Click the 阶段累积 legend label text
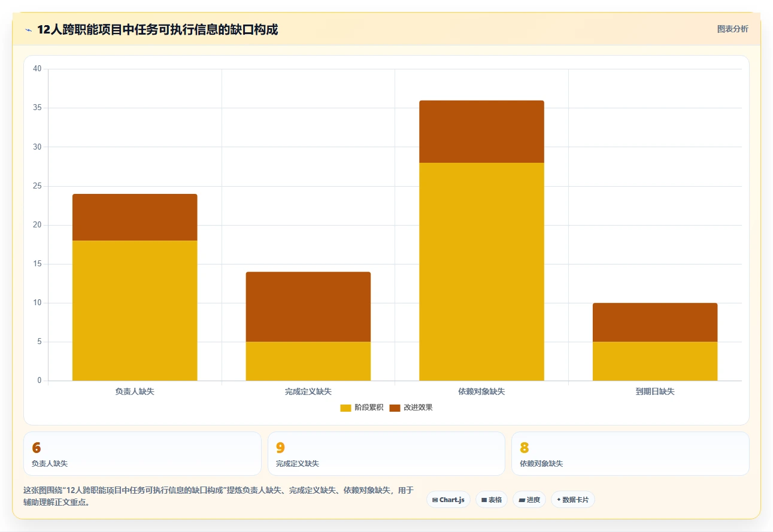Image resolution: width=773 pixels, height=532 pixels. (369, 408)
